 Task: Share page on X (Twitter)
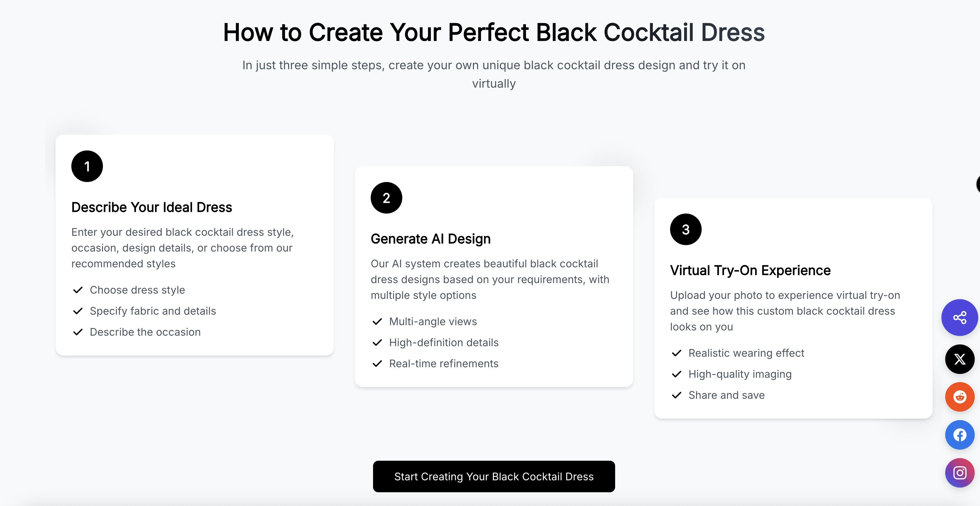960,359
